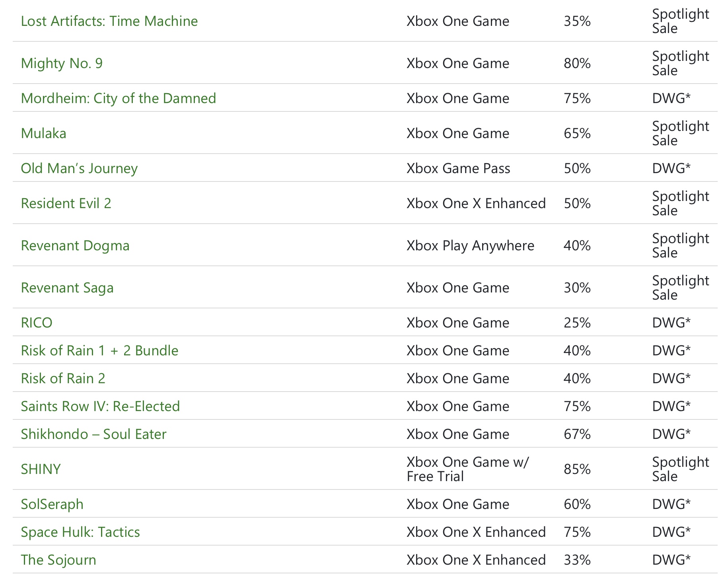Open Shikhondo – Soul Eater link
The height and width of the screenshot is (577, 728).
[x=93, y=434]
